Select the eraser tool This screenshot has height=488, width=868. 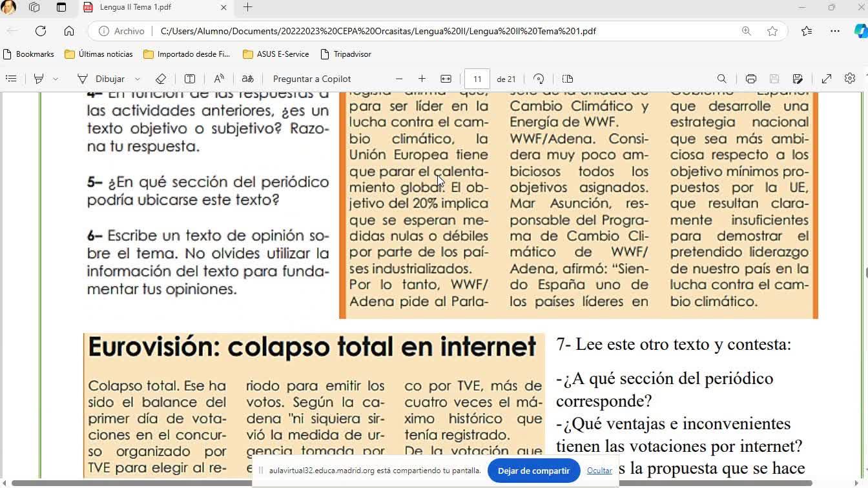(x=161, y=79)
